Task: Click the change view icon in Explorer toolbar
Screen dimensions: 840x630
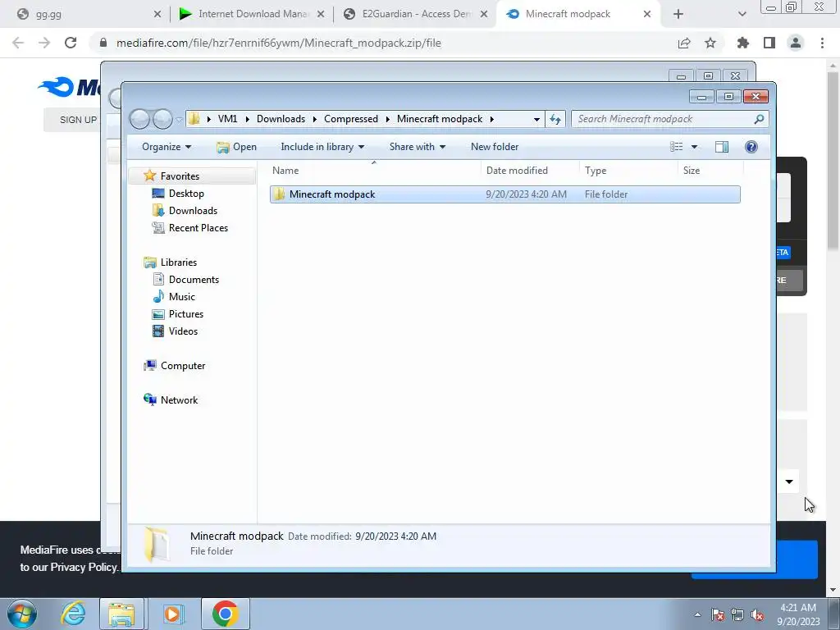Action: [677, 147]
